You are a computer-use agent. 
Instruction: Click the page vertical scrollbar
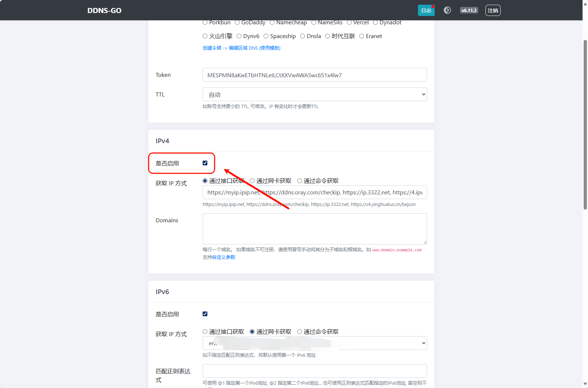(x=585, y=123)
